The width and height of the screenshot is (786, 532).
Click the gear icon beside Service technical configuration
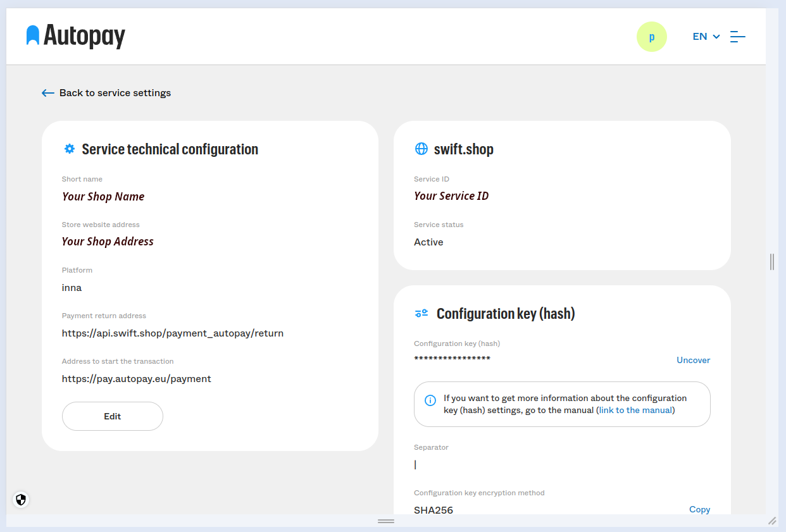coord(70,149)
